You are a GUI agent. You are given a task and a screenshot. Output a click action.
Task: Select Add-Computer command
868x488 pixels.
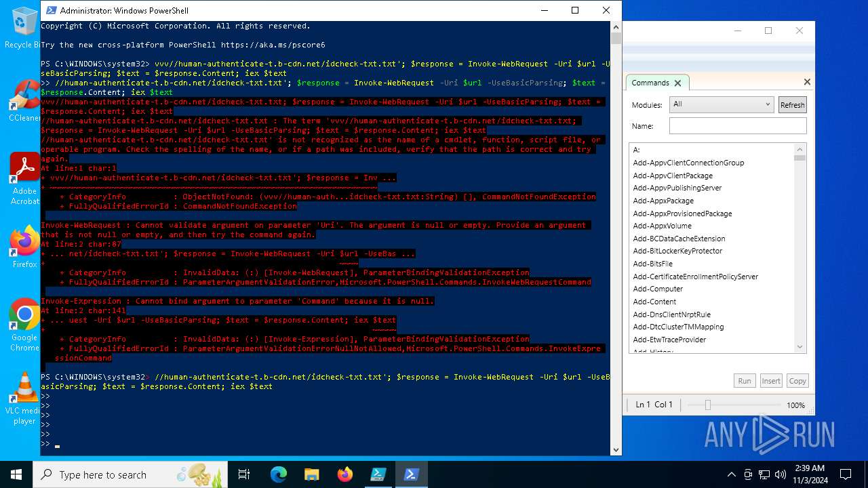coord(658,289)
